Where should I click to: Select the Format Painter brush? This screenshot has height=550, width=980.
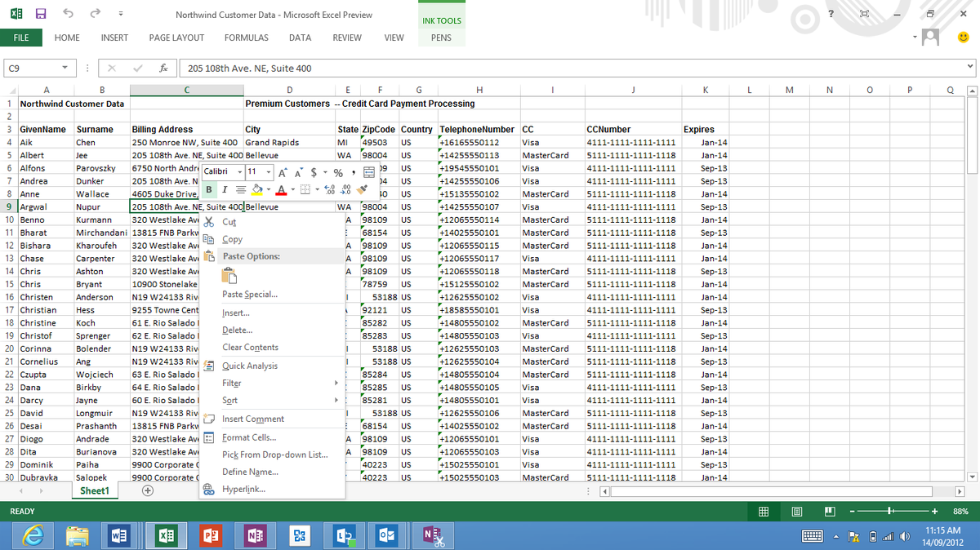pyautogui.click(x=362, y=189)
